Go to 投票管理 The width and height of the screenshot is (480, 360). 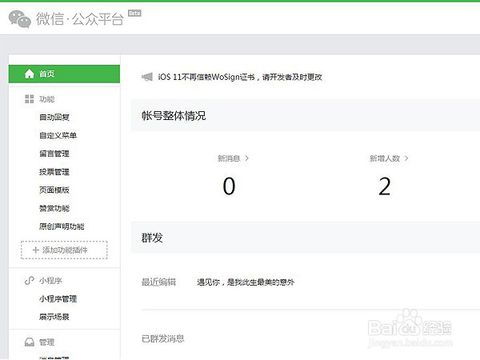54,172
